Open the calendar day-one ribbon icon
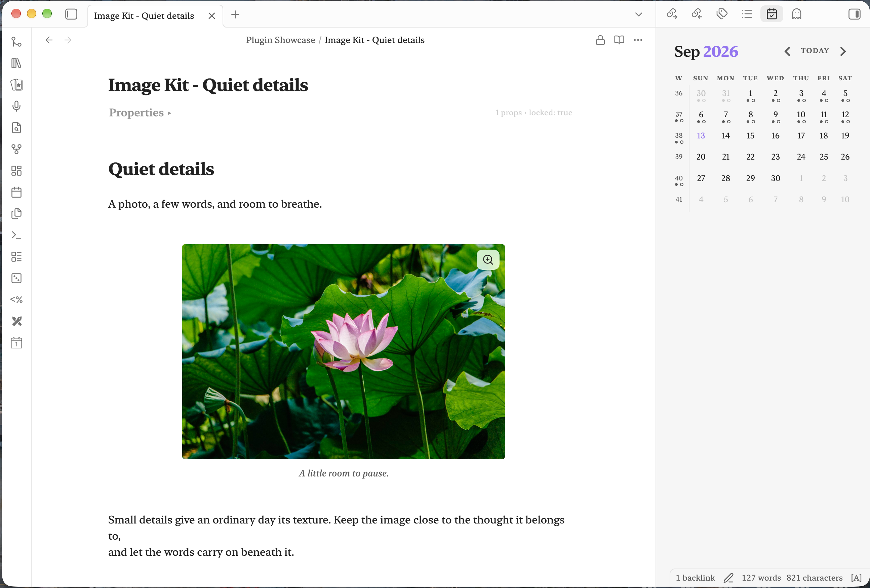The image size is (870, 588). 16,343
